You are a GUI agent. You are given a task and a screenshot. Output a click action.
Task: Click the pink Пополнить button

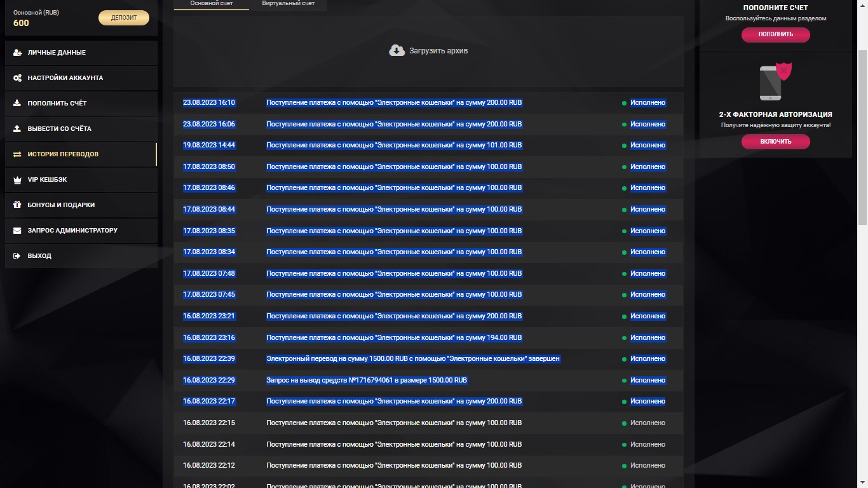coord(776,34)
